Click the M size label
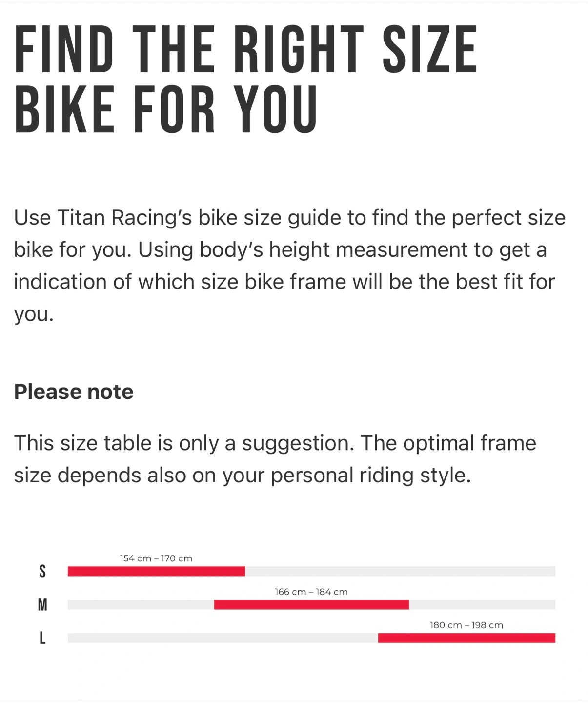Screen dimensions: 588x703 coord(42,605)
